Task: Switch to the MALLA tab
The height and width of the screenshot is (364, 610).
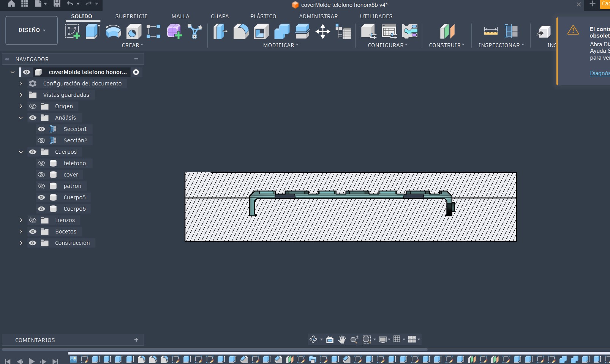Action: pyautogui.click(x=180, y=16)
